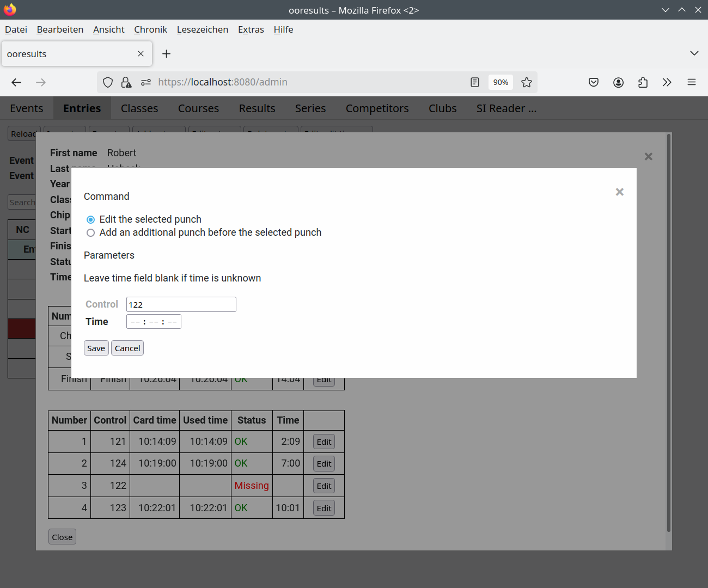Viewport: 708px width, 588px height.
Task: Click the Close button below the table
Action: [x=62, y=537]
